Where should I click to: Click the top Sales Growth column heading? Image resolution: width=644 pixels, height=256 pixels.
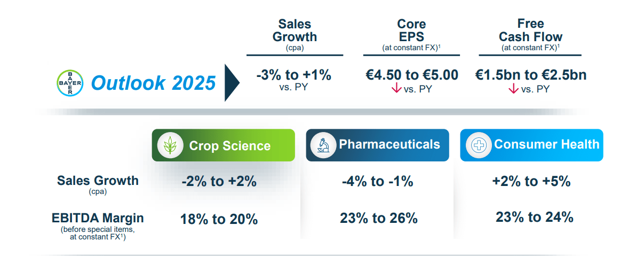click(x=295, y=30)
